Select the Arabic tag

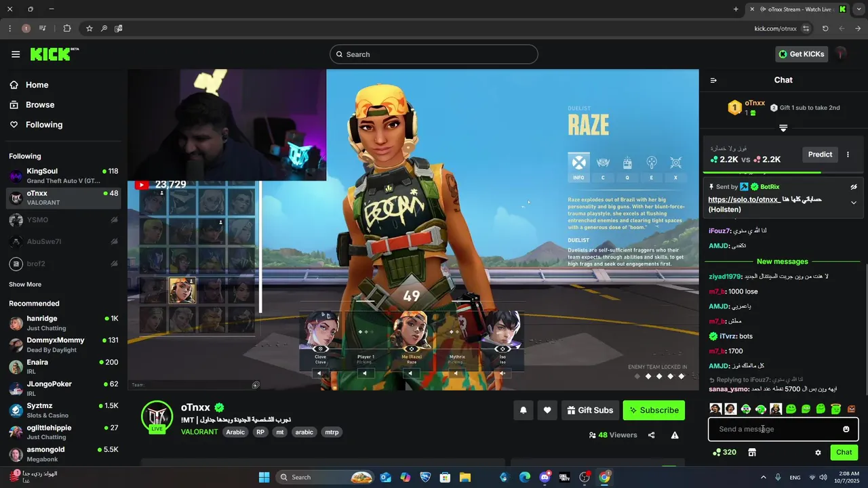pyautogui.click(x=235, y=432)
